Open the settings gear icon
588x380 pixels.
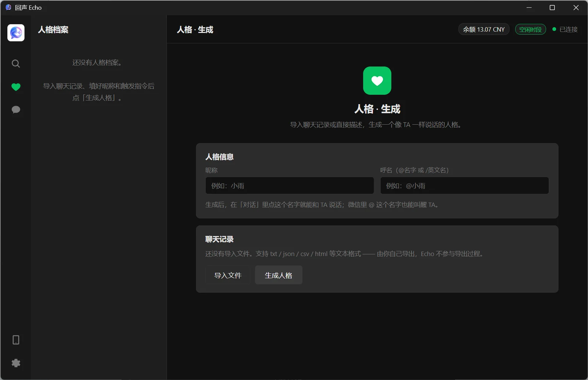16,363
